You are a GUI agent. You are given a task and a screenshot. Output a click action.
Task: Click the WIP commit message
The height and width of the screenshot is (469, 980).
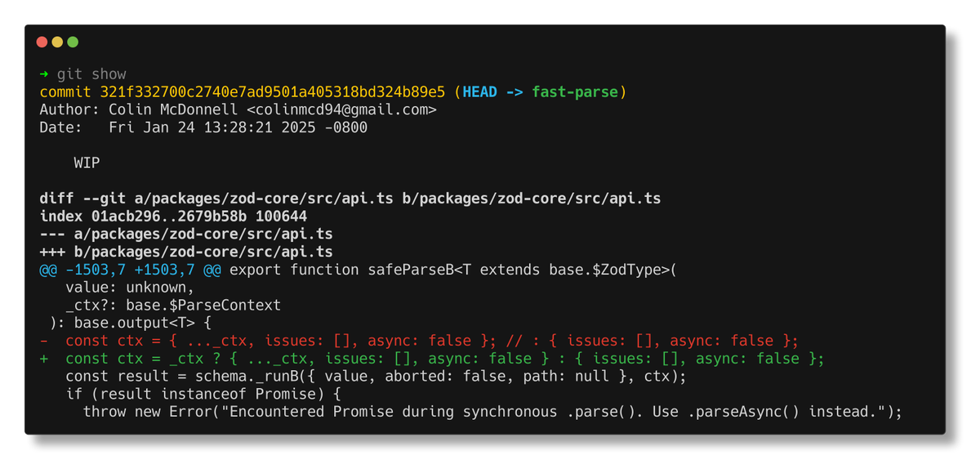pos(87,163)
